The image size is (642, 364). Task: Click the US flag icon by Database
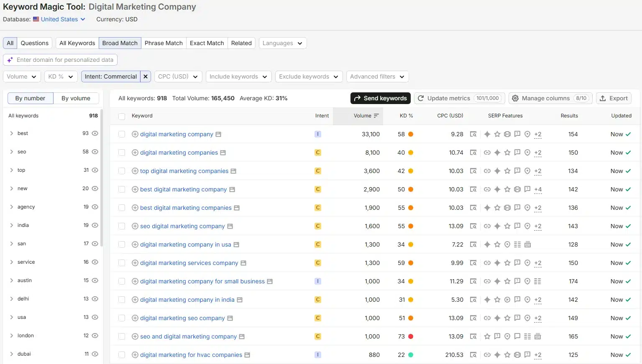[36, 19]
